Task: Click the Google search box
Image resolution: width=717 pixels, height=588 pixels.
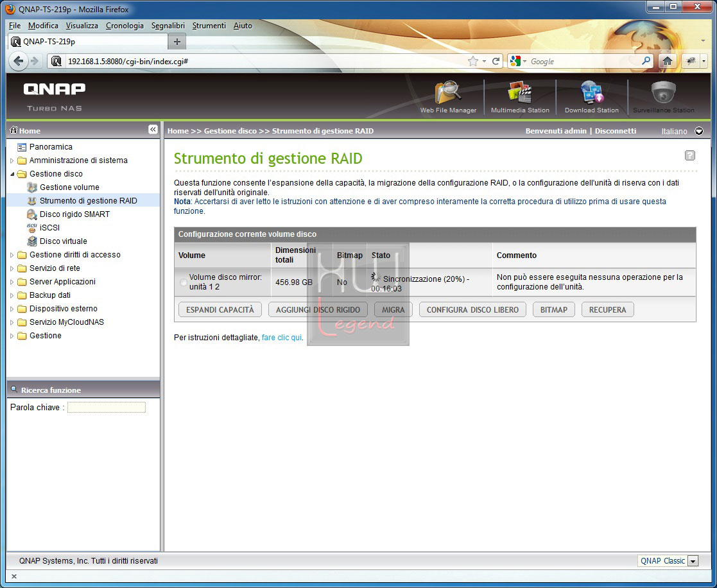Action: pyautogui.click(x=585, y=61)
